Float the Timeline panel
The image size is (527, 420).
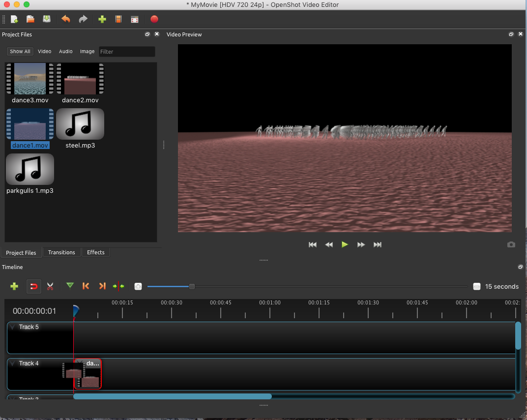point(521,267)
